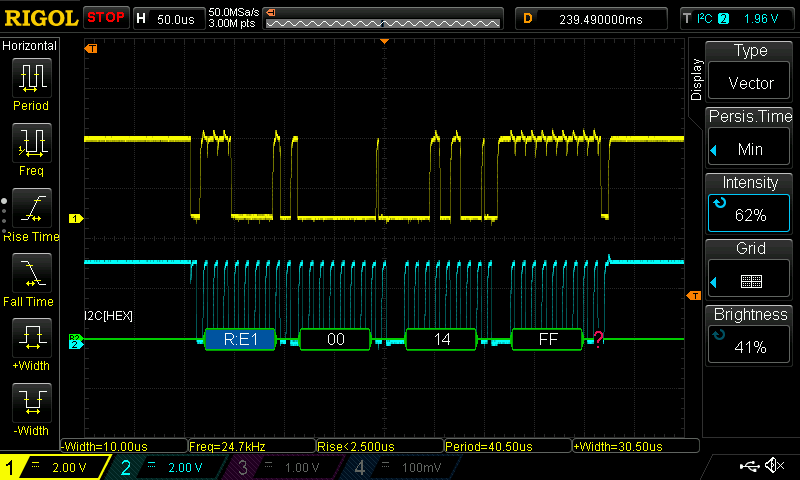This screenshot has height=480, width=800.
Task: Click the Display menu side tab
Action: tap(696, 80)
